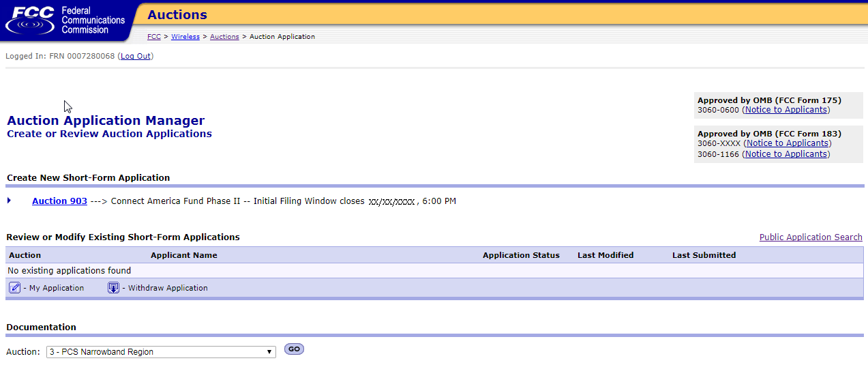Click 'Review or Modify Existing Short-Form Applications' heading
This screenshot has height=365, width=868.
click(123, 237)
